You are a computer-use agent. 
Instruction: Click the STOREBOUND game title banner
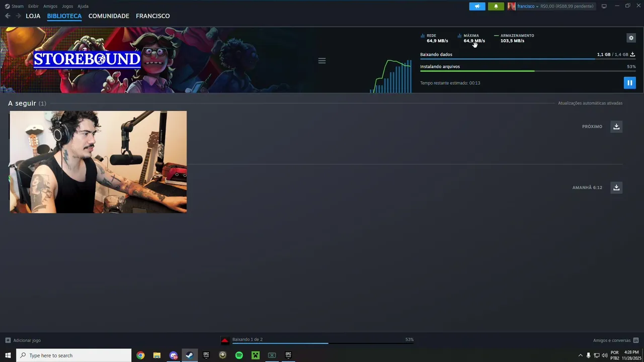click(87, 59)
